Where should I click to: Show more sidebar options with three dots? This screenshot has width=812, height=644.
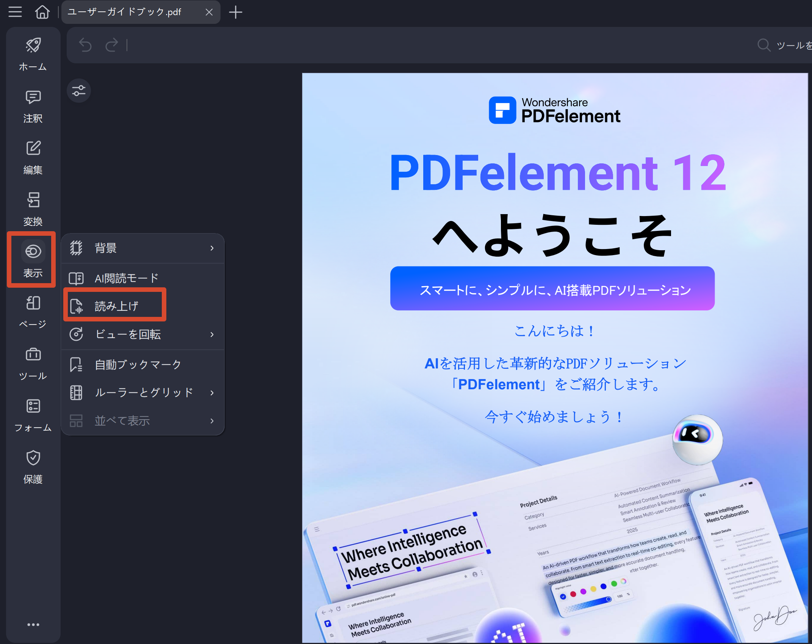pyautogui.click(x=33, y=624)
